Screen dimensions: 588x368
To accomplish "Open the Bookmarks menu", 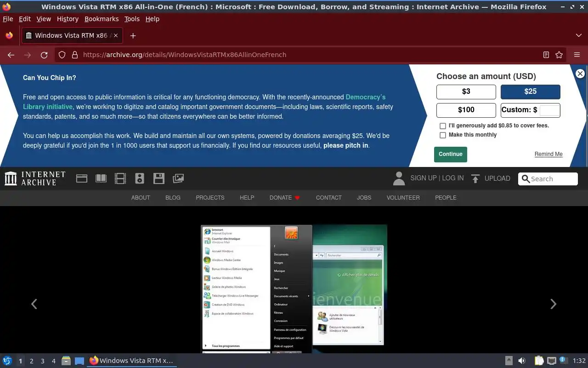I will 102,19.
